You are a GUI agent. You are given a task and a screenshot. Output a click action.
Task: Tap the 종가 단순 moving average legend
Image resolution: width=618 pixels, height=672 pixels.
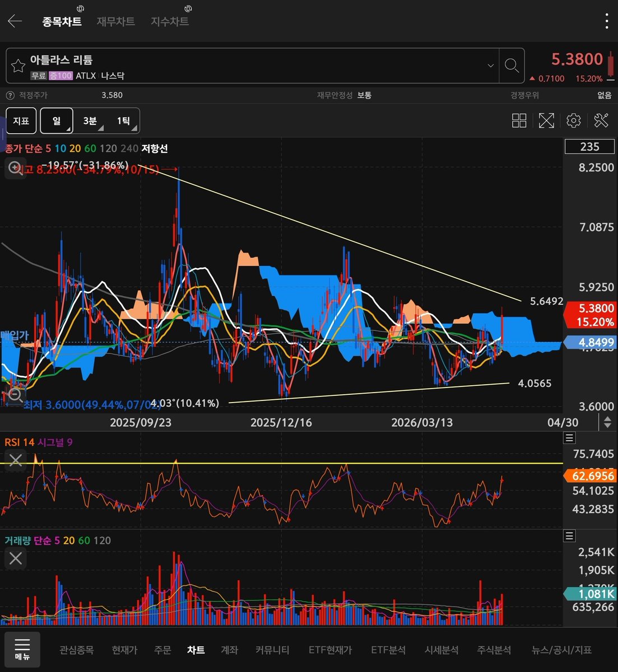(71, 148)
